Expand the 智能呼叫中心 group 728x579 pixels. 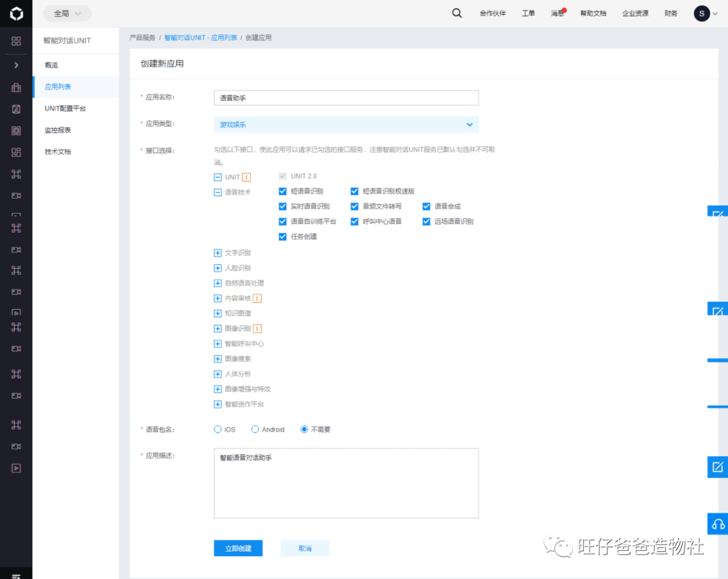217,344
